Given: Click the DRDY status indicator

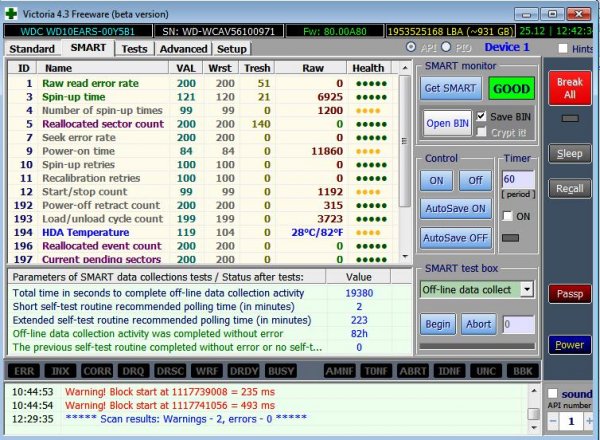Looking at the screenshot, I should click(244, 371).
